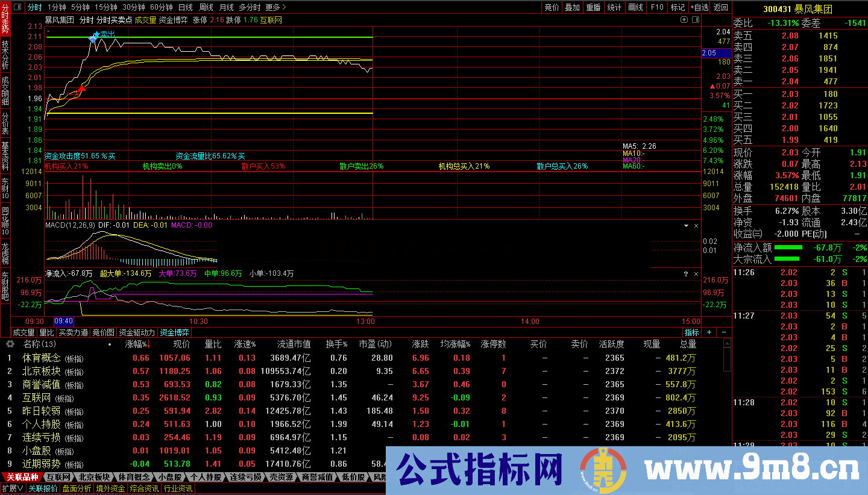
Task: Open the 小盘股 bottom tab
Action: click(x=169, y=477)
